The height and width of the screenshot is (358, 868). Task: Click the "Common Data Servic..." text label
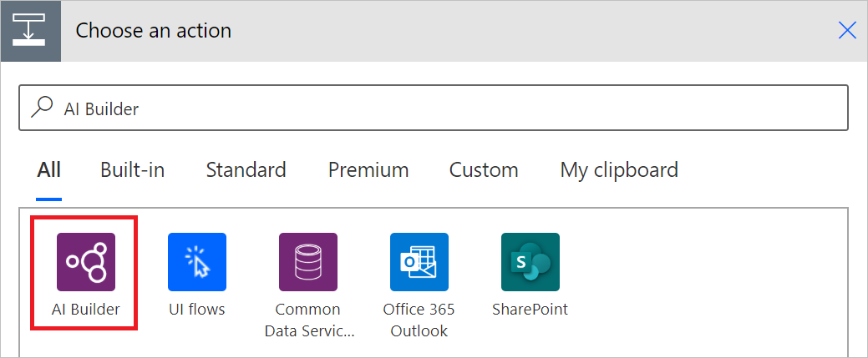307,320
